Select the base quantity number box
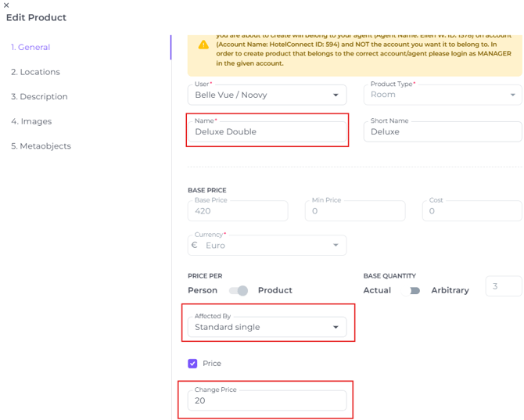 tap(504, 286)
